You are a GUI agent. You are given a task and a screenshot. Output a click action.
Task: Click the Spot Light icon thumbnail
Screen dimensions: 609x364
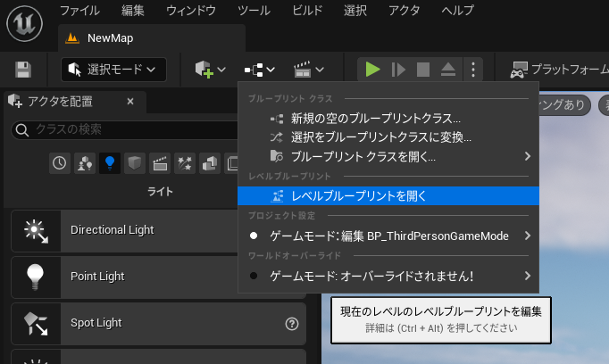pyautogui.click(x=36, y=324)
